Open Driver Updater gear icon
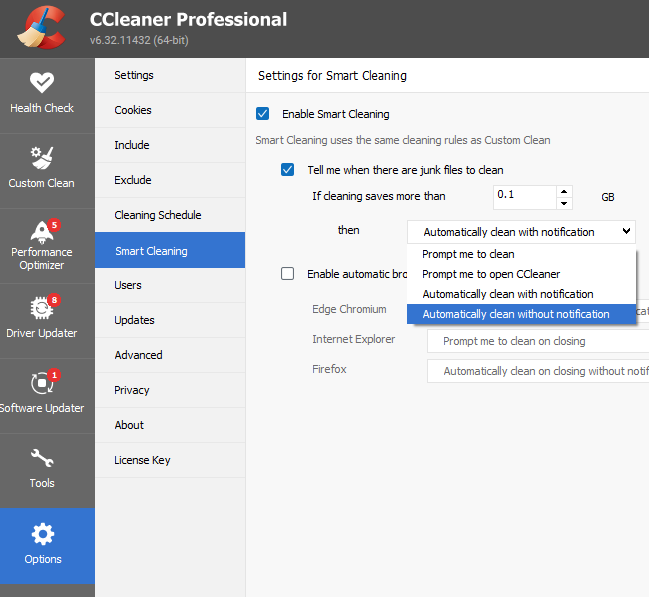Image resolution: width=649 pixels, height=597 pixels. (x=41, y=308)
